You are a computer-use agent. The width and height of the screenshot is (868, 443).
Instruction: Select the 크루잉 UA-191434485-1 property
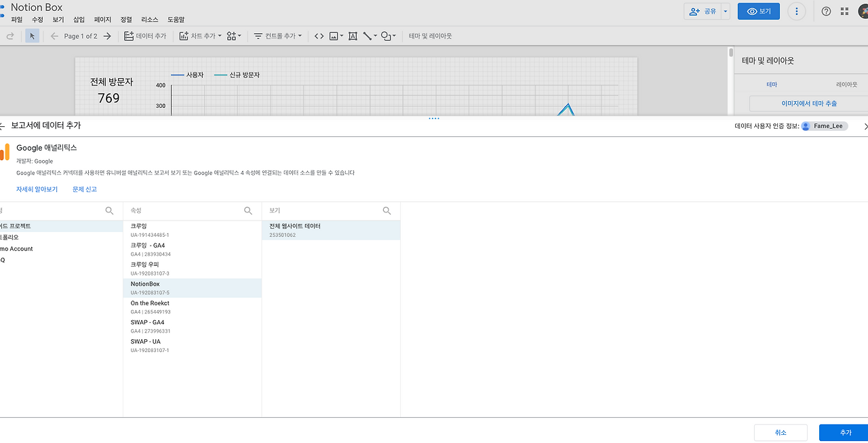click(x=193, y=230)
